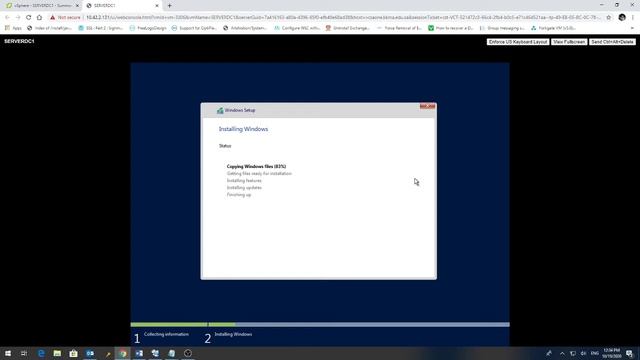Click the ENG language indicator
The width and height of the screenshot is (640, 360).
point(595,353)
